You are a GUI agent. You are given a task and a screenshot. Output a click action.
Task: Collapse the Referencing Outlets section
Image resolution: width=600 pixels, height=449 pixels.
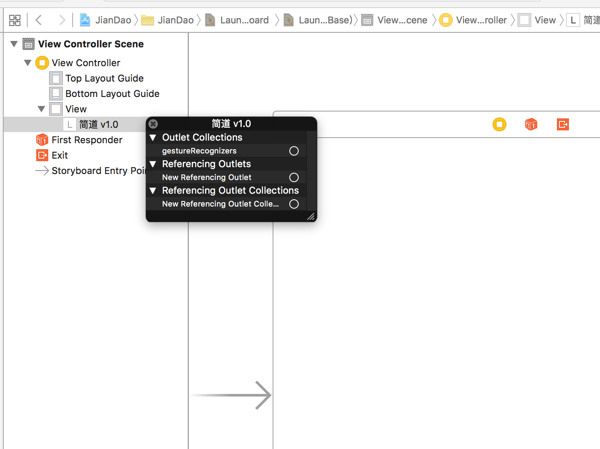coord(153,164)
